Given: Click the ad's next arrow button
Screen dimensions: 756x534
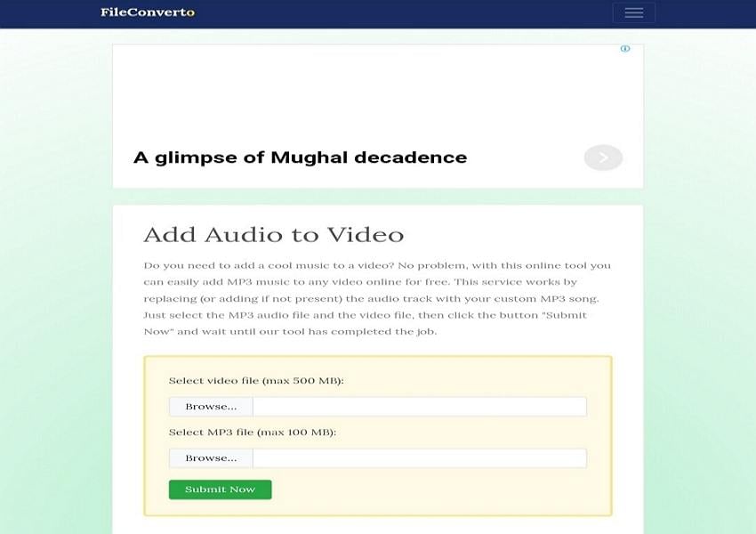Looking at the screenshot, I should tap(603, 158).
